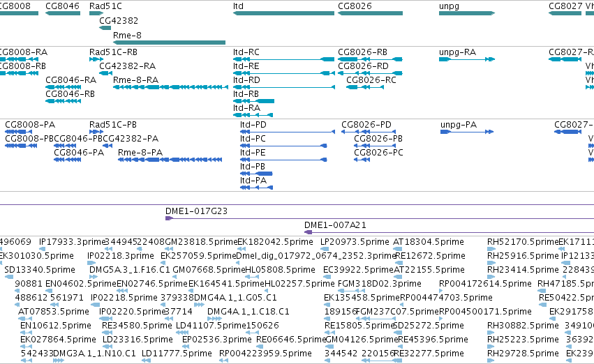594x364 pixels.
Task: Click the ltd-RC transcript label
Action: [246, 52]
